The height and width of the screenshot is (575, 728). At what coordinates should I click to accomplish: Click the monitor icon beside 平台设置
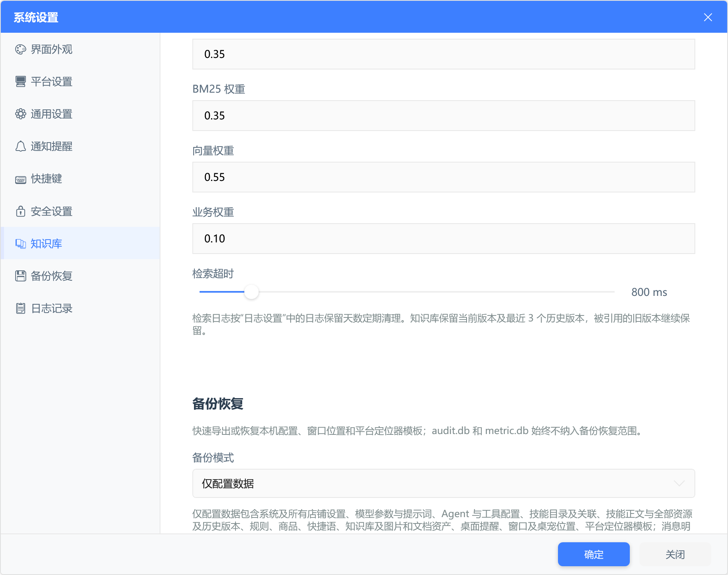[20, 81]
